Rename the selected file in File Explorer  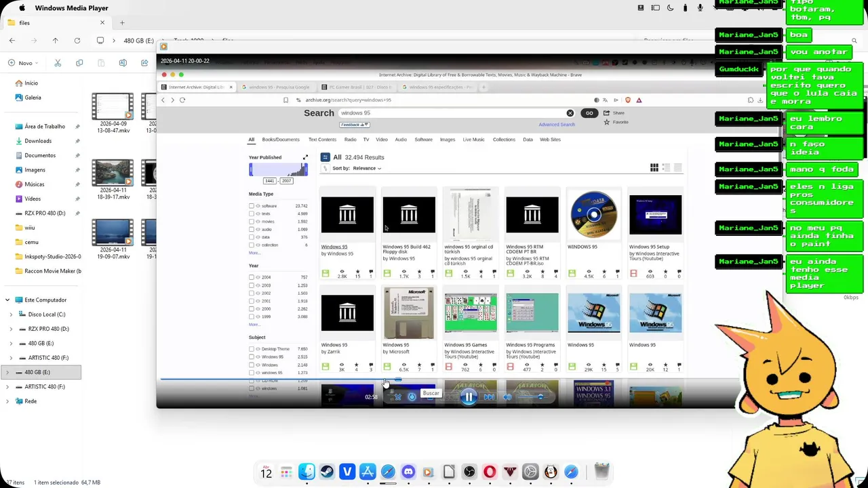(x=123, y=63)
